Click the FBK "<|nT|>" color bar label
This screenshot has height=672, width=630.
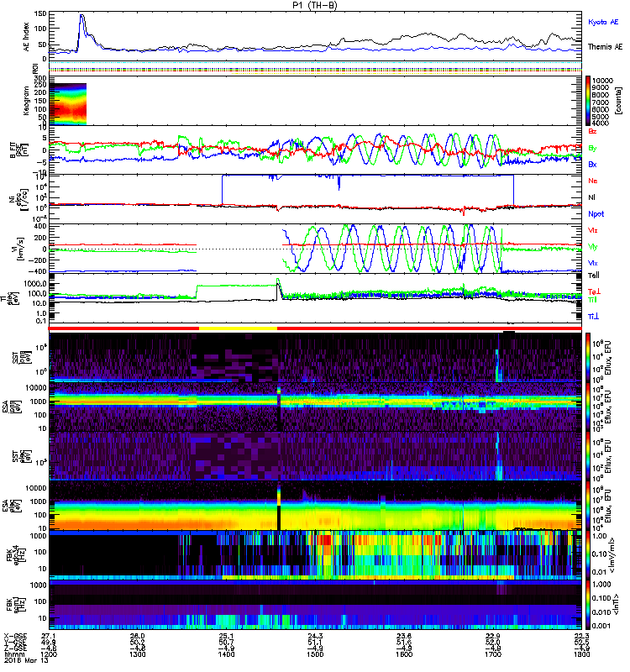[x=617, y=605]
